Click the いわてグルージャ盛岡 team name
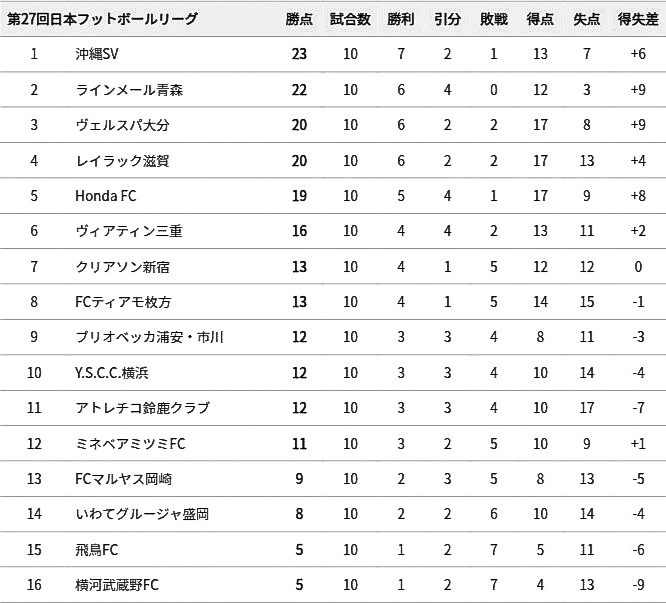 click(x=142, y=514)
